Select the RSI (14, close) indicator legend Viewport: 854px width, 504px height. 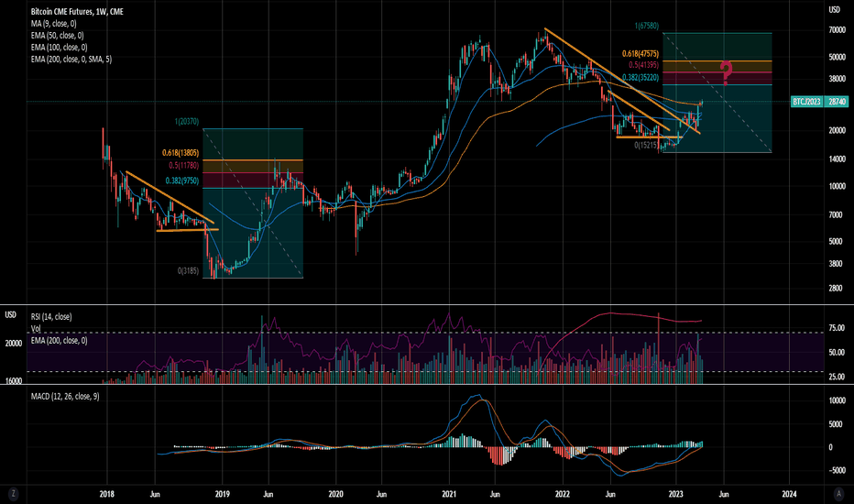click(51, 316)
